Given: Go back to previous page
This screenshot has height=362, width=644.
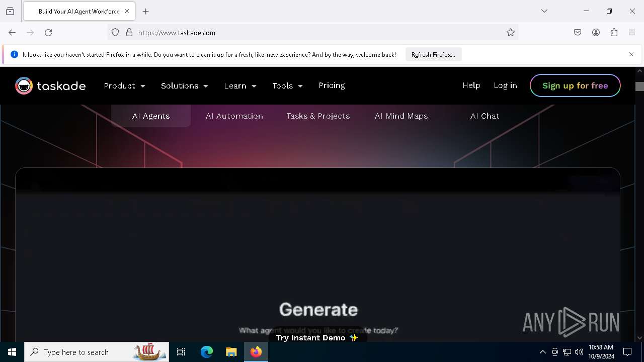Looking at the screenshot, I should pos(12,33).
